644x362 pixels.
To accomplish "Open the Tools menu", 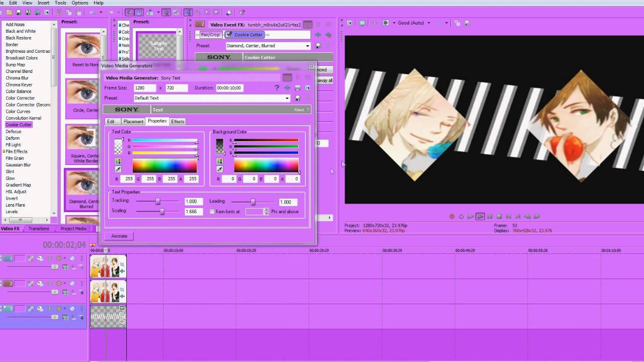I will 60,3.
